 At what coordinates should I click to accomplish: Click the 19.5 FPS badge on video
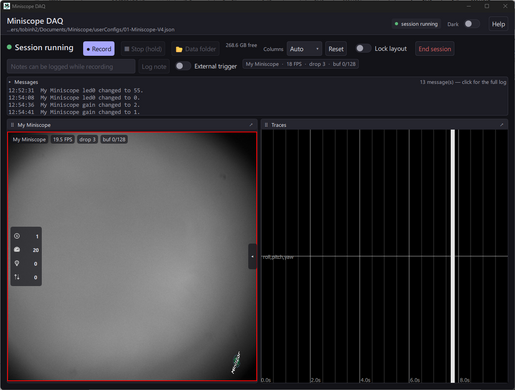(x=62, y=139)
